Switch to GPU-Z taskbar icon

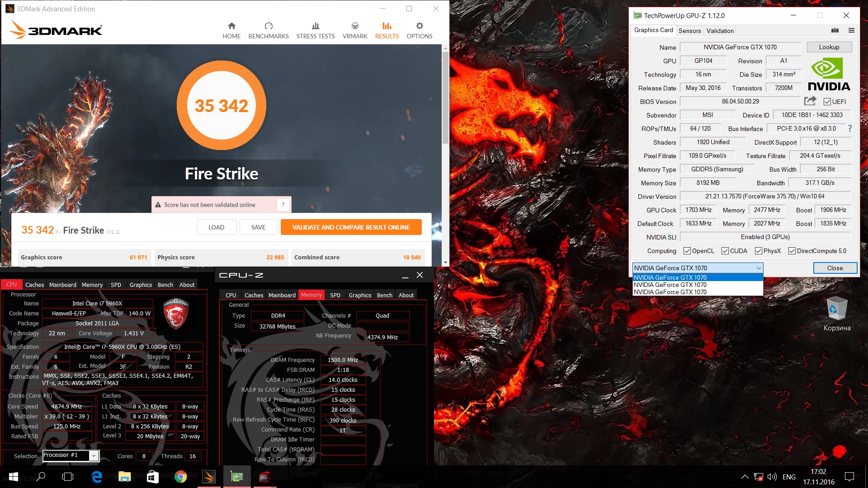pos(236,477)
